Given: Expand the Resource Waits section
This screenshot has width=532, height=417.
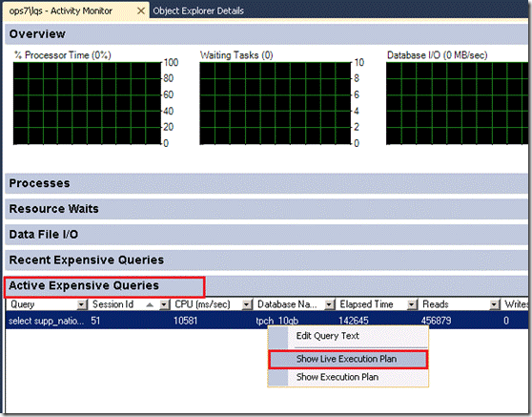Looking at the screenshot, I should (266, 209).
